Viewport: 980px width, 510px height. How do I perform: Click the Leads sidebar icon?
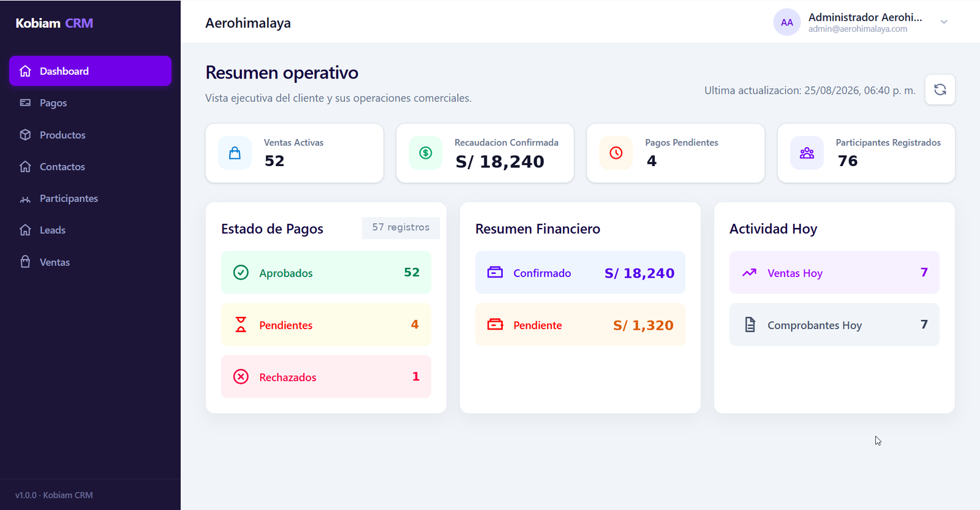(25, 230)
